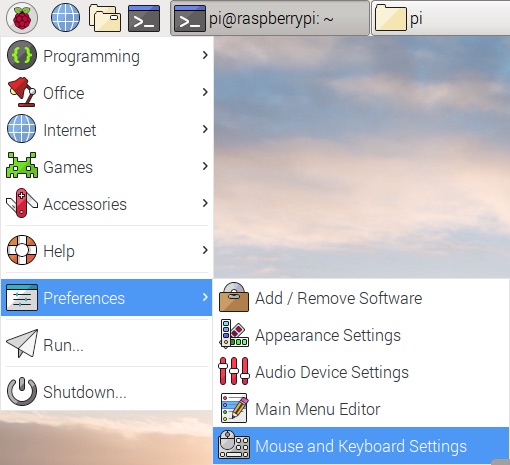The image size is (510, 465).
Task: Click the Accessories pocket knife icon
Action: coord(22,203)
